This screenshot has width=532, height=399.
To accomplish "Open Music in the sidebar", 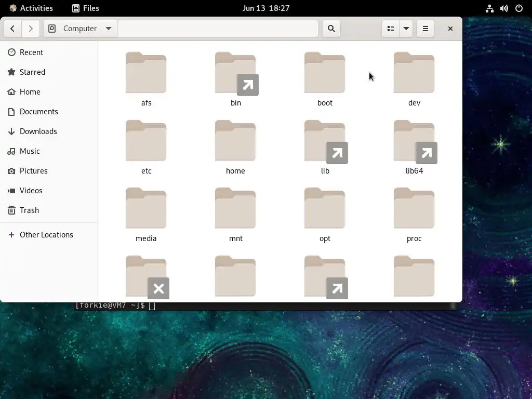I will pos(49,151).
